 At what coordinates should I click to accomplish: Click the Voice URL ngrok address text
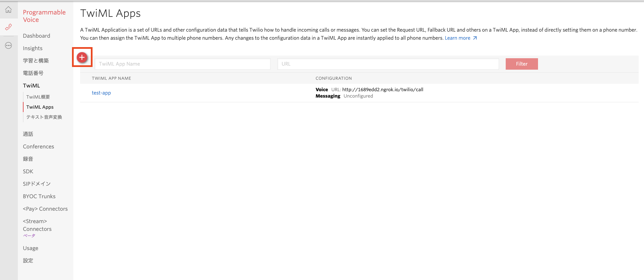point(383,90)
